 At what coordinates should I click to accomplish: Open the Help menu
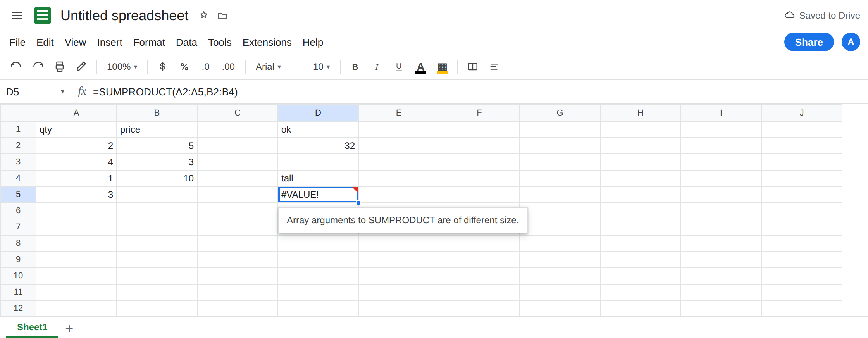click(313, 42)
